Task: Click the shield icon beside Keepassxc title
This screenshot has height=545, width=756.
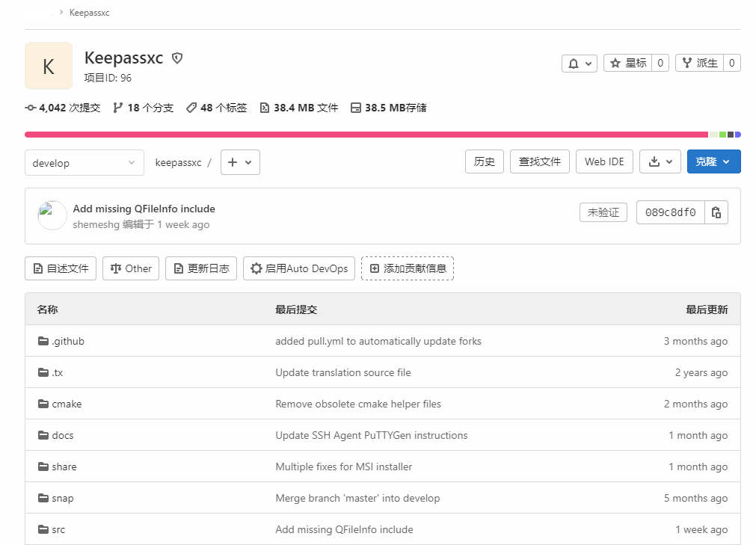Action: pos(177,58)
